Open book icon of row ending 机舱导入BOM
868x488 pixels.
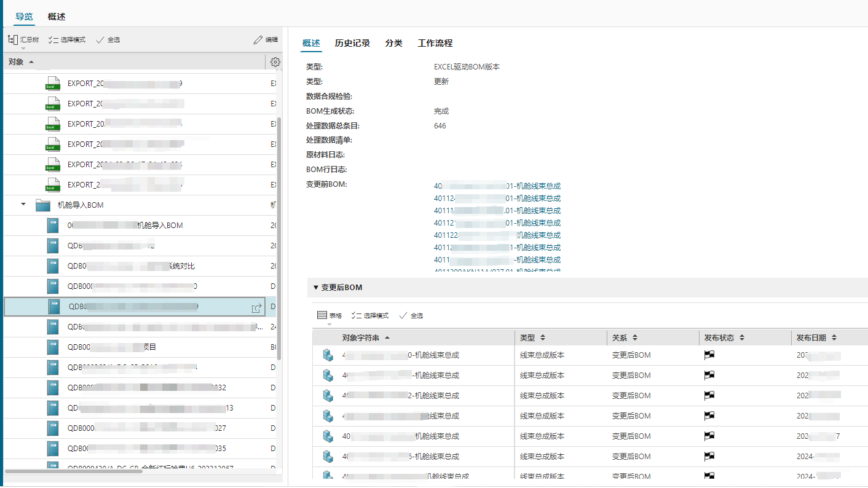[x=54, y=226]
